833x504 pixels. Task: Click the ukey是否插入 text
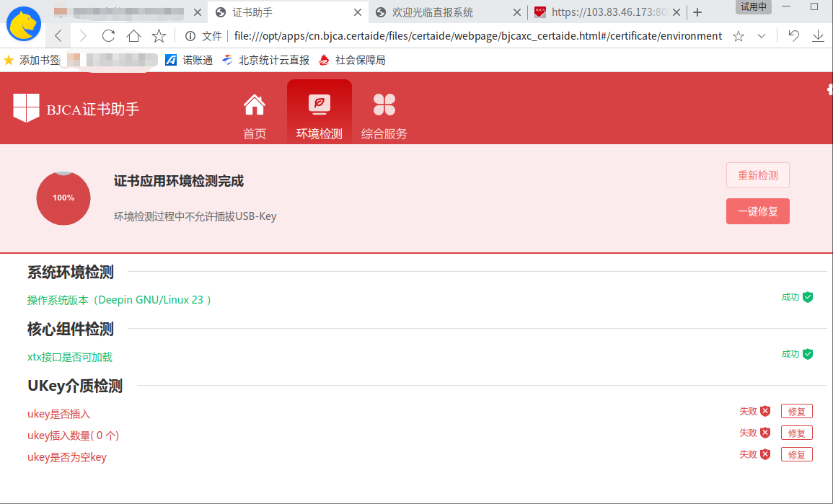[59, 414]
